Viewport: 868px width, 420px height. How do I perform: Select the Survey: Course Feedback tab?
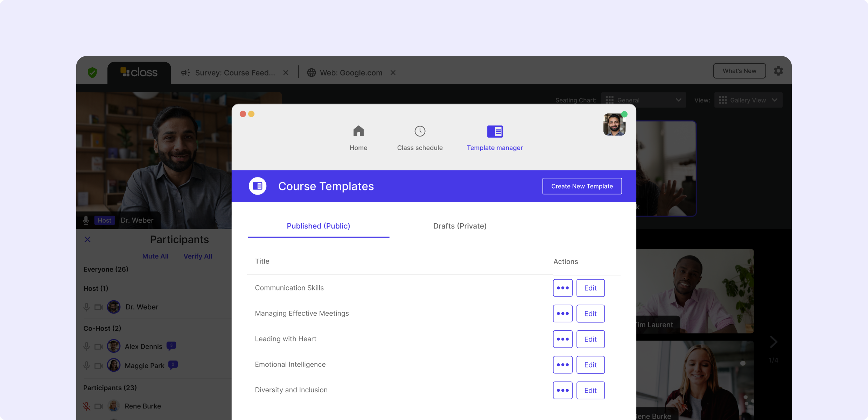[235, 73]
